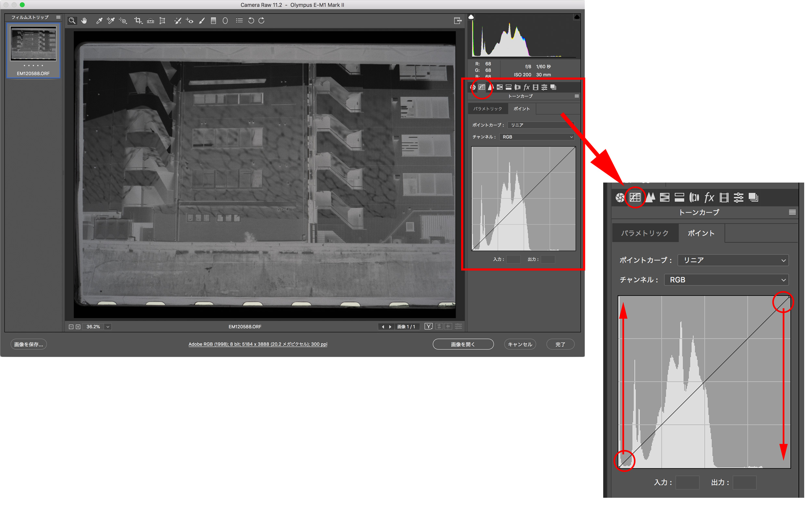Switch to ポイント tab in main window
Screen dimensions: 812x508
click(x=522, y=109)
